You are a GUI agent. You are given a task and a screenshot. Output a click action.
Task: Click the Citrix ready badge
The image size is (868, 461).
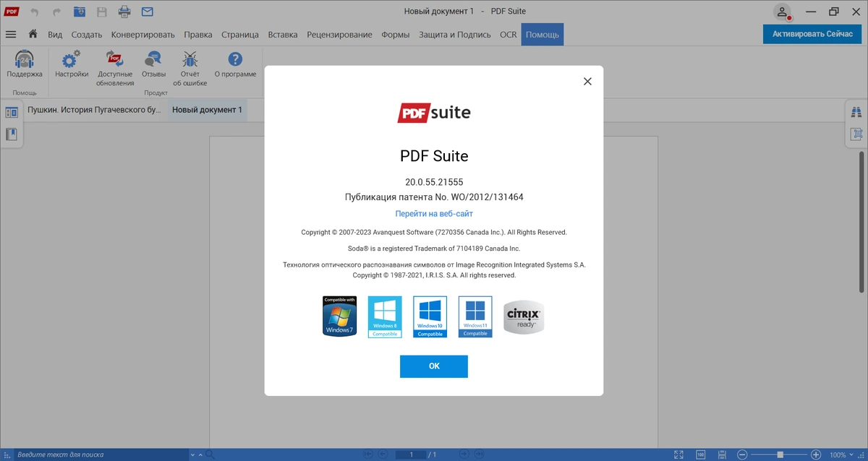click(524, 317)
